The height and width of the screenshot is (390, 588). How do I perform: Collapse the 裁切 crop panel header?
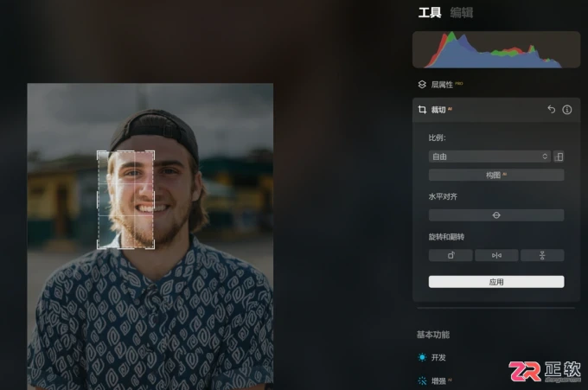tap(496, 110)
